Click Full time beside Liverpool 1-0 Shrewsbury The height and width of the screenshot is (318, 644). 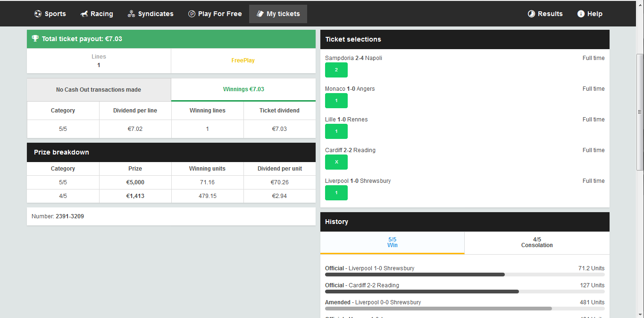point(594,181)
